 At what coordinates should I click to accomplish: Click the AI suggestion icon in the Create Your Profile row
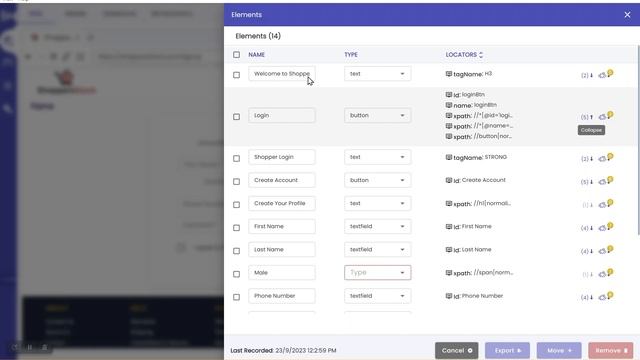(606, 204)
